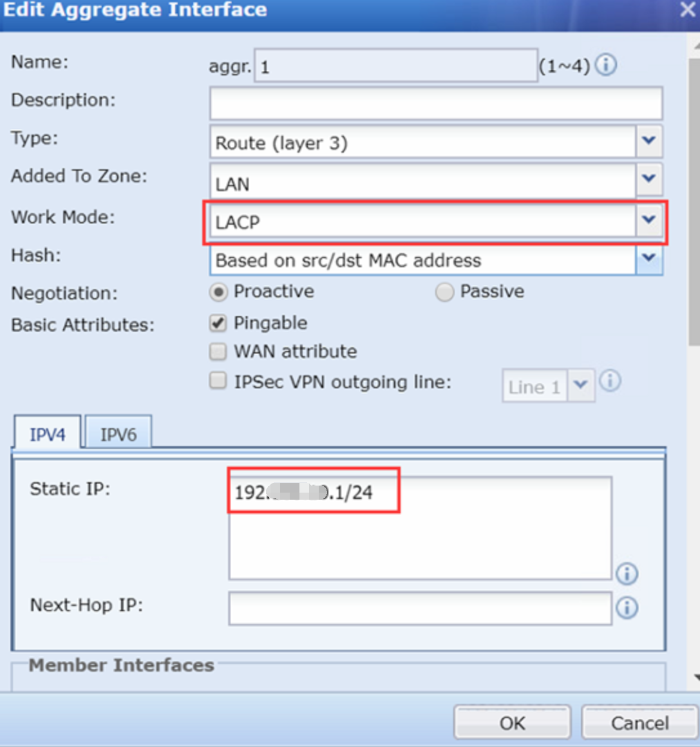This screenshot has width=700, height=747.
Task: Enable IPSec VPN outgoing line checkbox
Action: point(218,381)
